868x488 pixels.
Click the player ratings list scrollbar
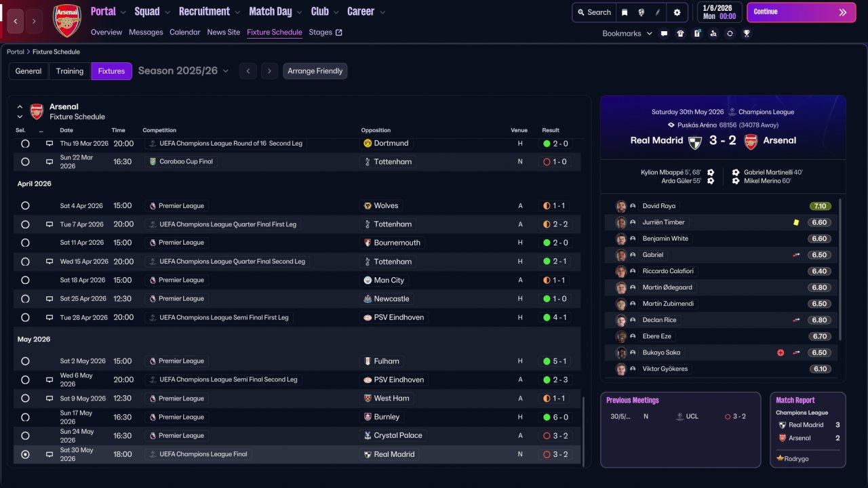[x=841, y=269]
